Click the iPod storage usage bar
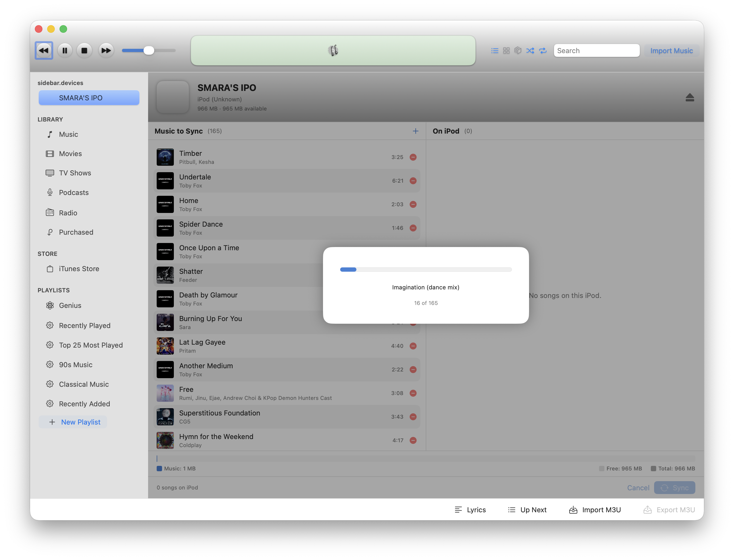The width and height of the screenshot is (734, 560). 426,459
